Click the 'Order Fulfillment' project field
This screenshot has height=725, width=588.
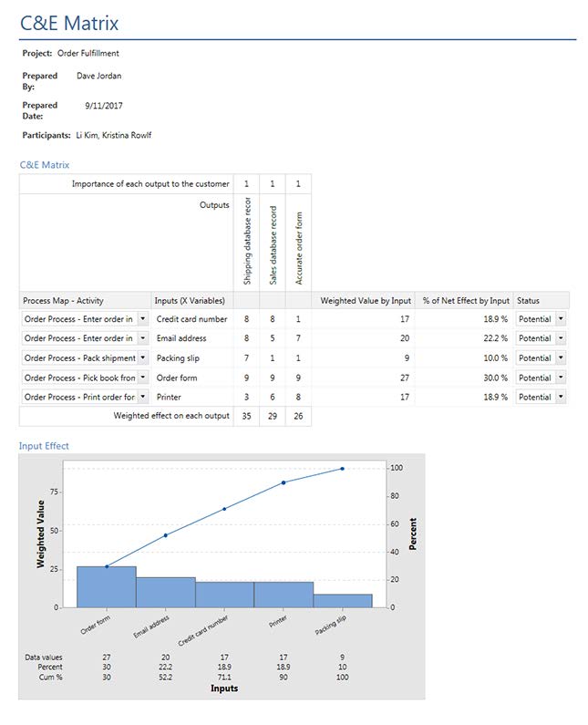88,54
